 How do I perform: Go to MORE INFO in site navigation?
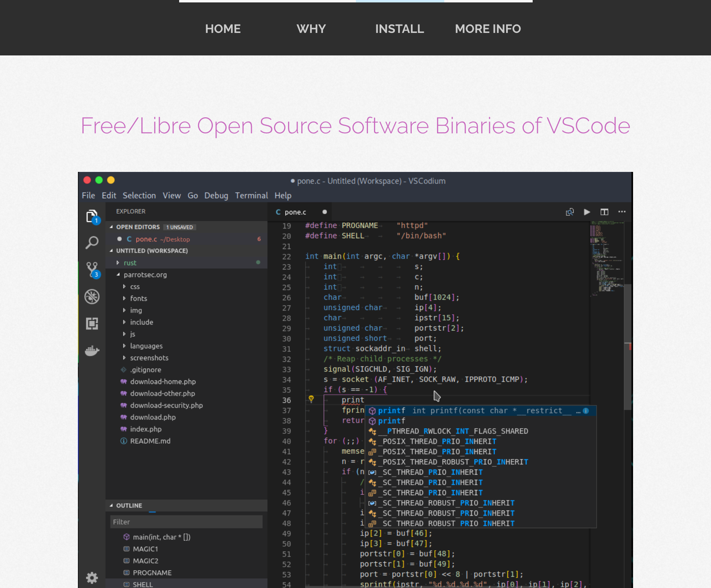coord(488,29)
